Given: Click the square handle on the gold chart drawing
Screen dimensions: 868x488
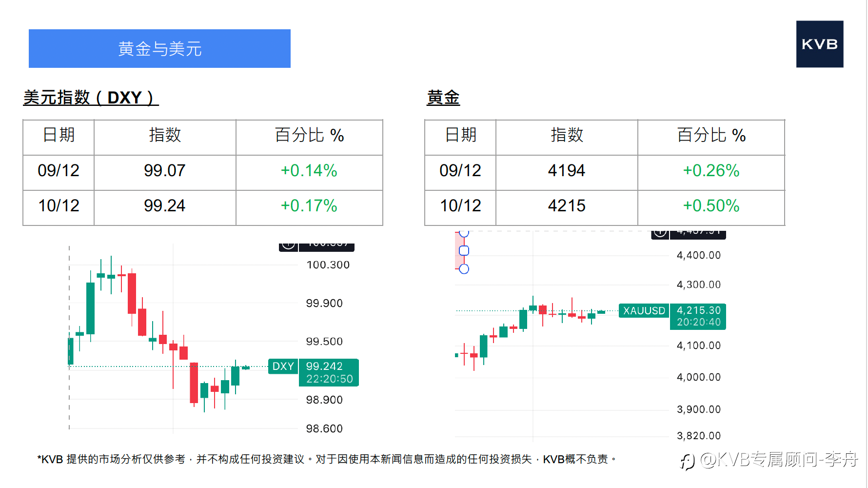Looking at the screenshot, I should 464,250.
